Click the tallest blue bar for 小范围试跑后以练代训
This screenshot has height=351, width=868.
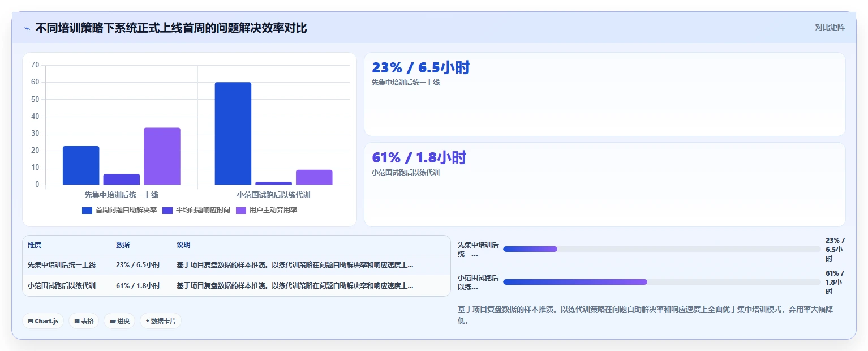tap(233, 134)
